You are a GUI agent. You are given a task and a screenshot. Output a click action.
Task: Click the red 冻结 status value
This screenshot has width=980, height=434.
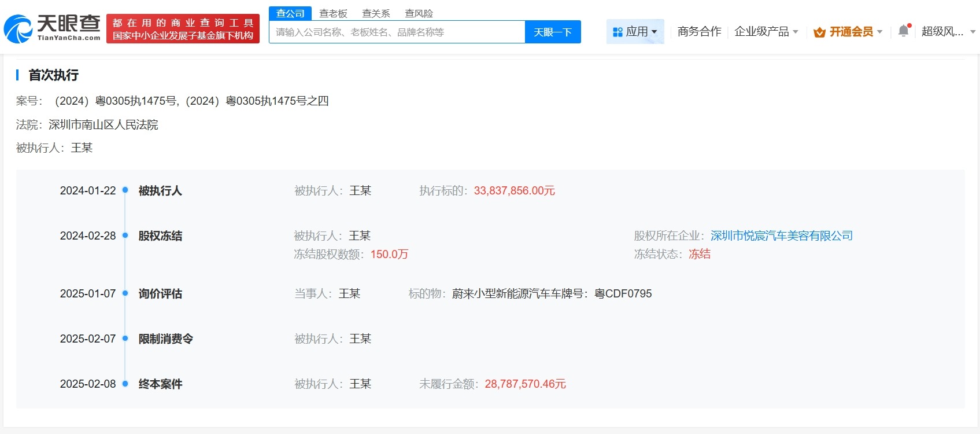pyautogui.click(x=700, y=254)
